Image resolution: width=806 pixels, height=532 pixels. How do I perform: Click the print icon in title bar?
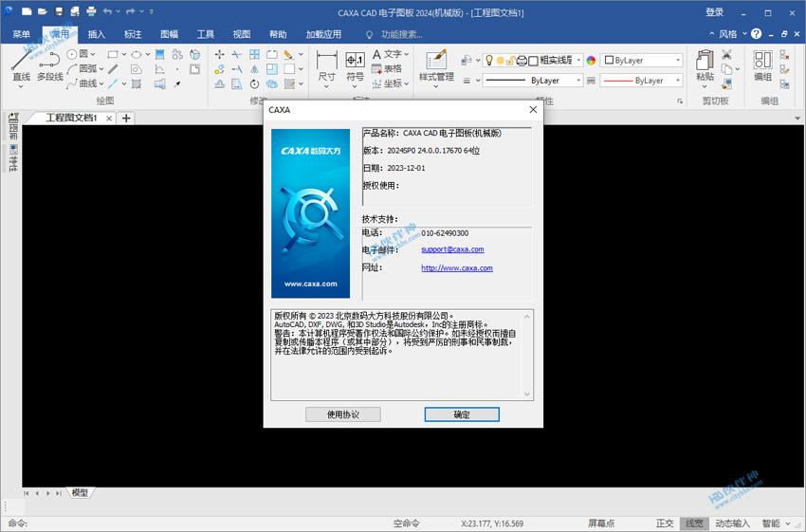click(91, 11)
